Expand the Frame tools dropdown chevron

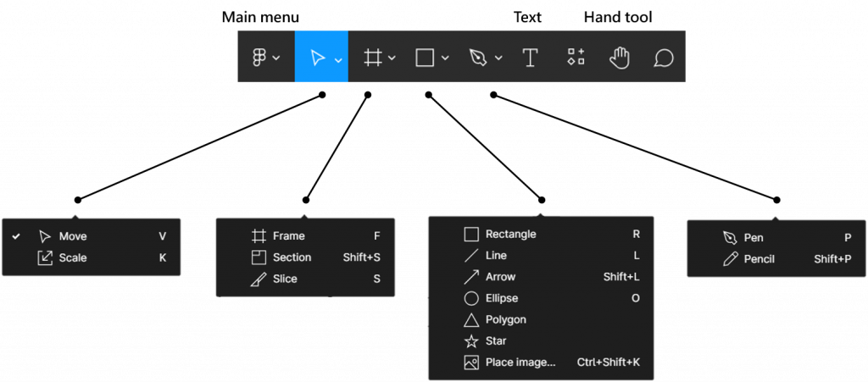click(392, 58)
